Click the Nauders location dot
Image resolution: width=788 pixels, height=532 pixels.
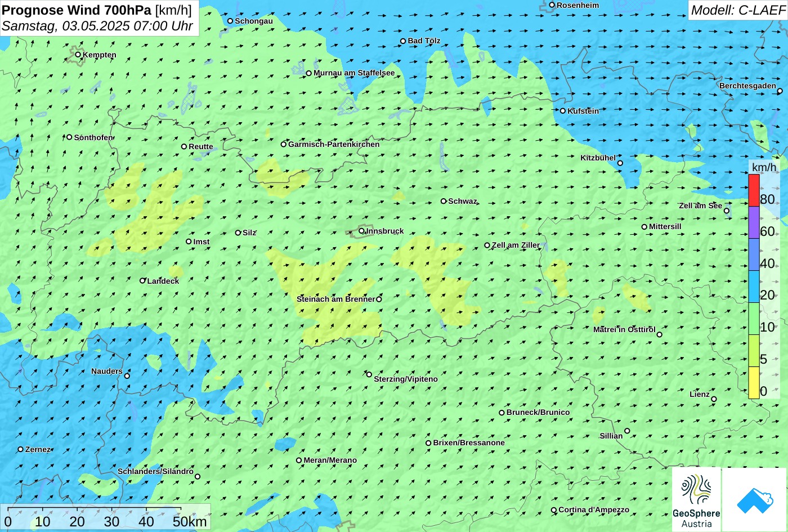coord(127,376)
